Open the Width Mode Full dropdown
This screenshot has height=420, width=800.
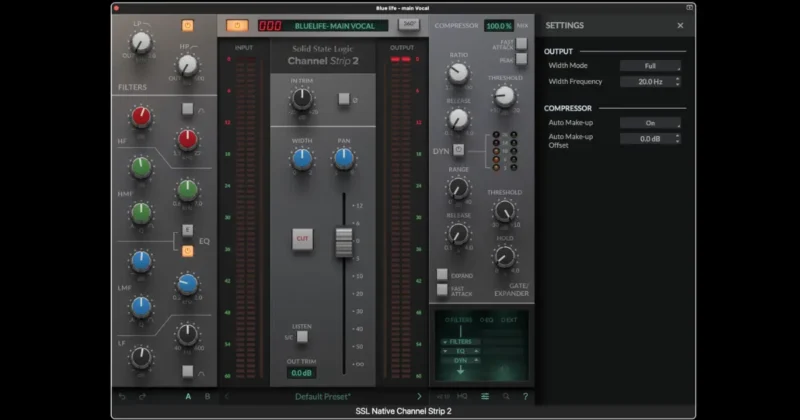click(x=650, y=66)
